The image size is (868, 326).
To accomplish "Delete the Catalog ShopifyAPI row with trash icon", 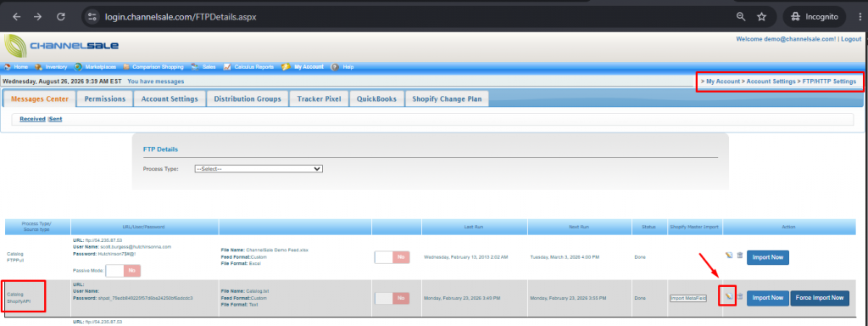I will click(x=739, y=297).
